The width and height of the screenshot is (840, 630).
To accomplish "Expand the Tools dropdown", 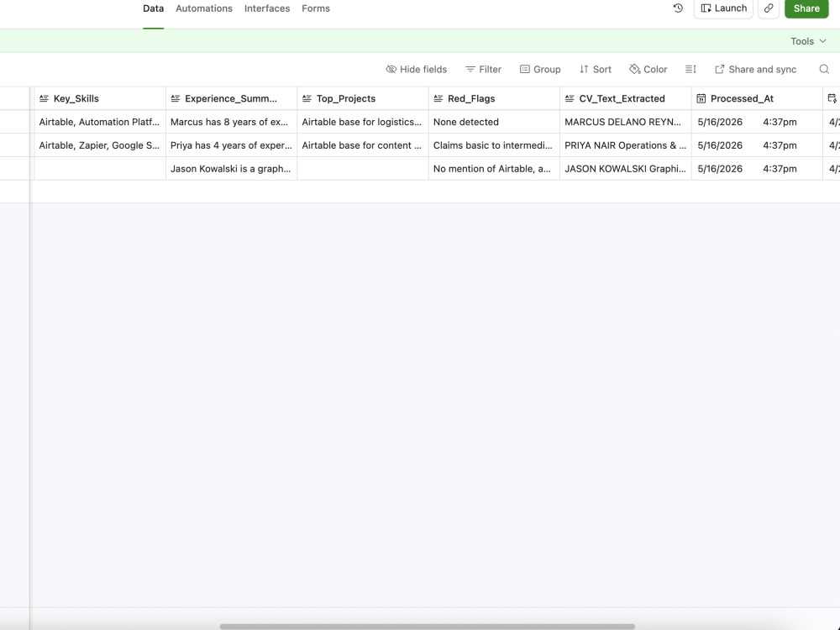I will point(808,41).
